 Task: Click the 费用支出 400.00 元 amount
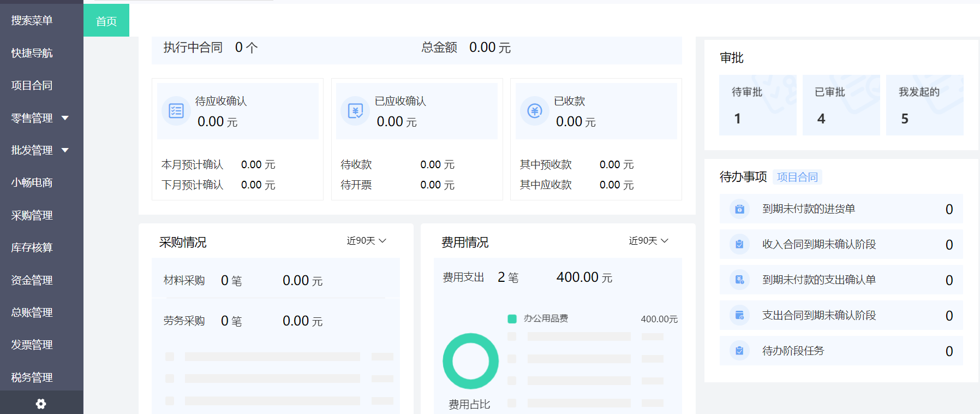[584, 277]
